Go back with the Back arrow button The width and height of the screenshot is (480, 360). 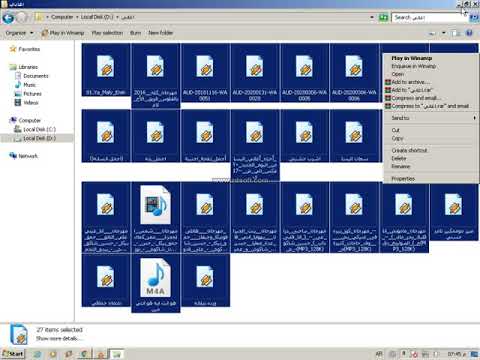pos(8,17)
